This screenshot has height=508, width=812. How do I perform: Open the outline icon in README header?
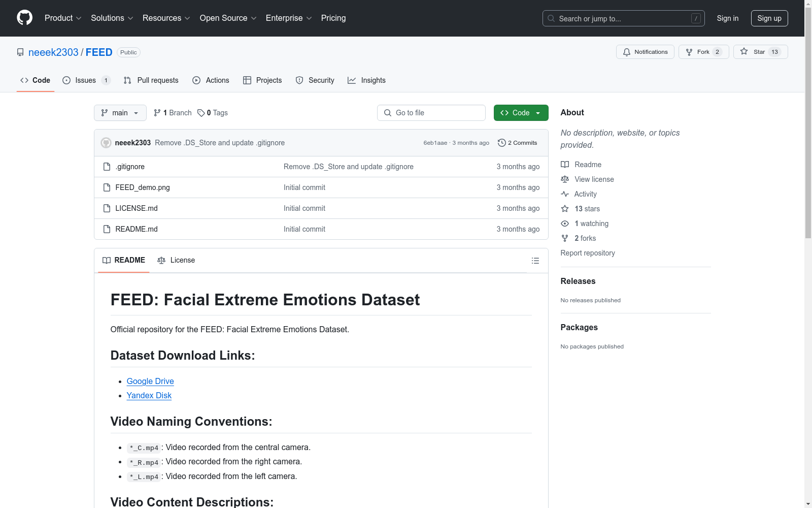pyautogui.click(x=535, y=261)
